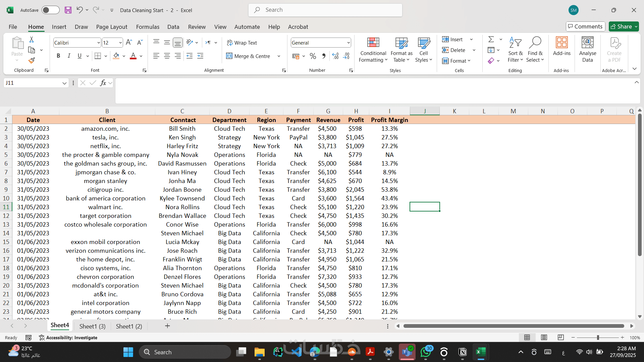
Task: Click the Cut scissors icon
Action: pyautogui.click(x=32, y=40)
